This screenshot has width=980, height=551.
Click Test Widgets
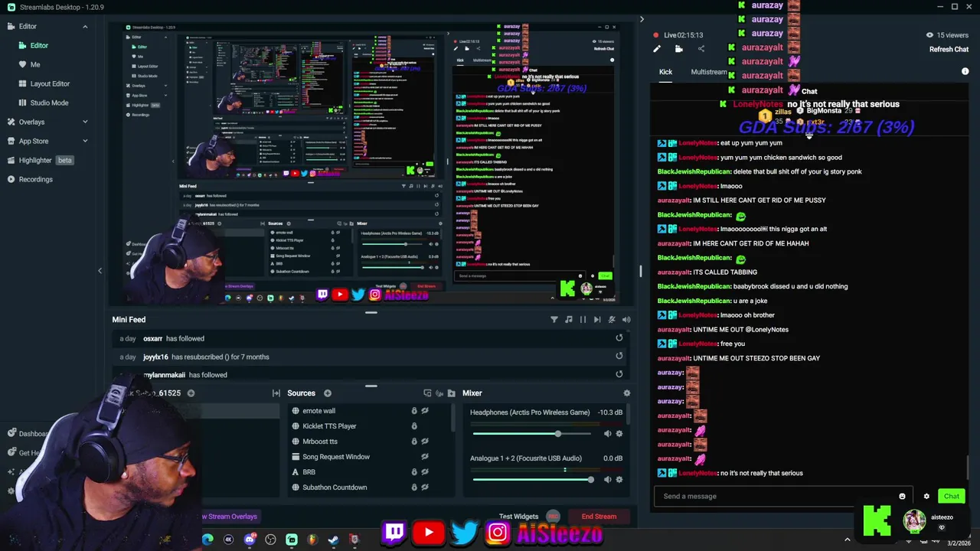click(518, 517)
